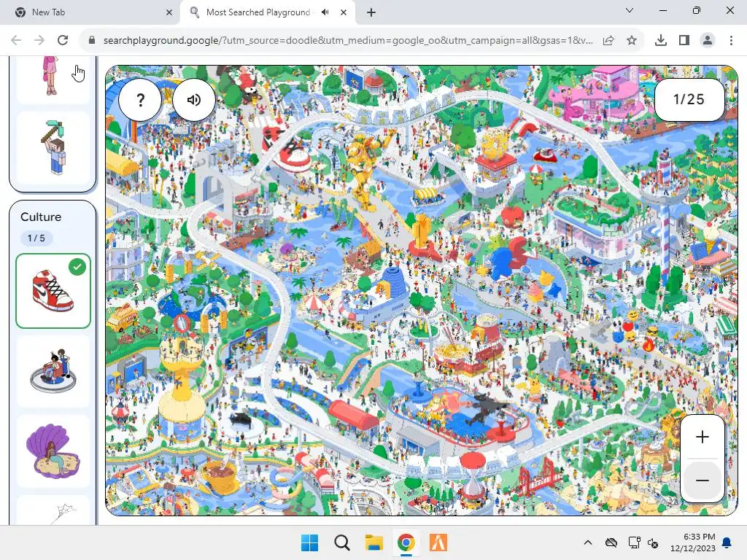
Task: Zoom out with the minus button
Action: 703,480
